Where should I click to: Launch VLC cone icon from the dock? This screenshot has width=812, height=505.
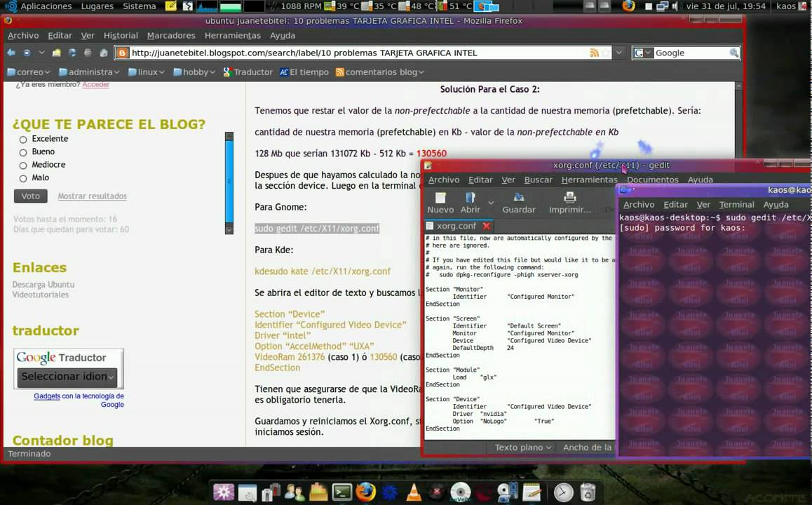(x=413, y=492)
